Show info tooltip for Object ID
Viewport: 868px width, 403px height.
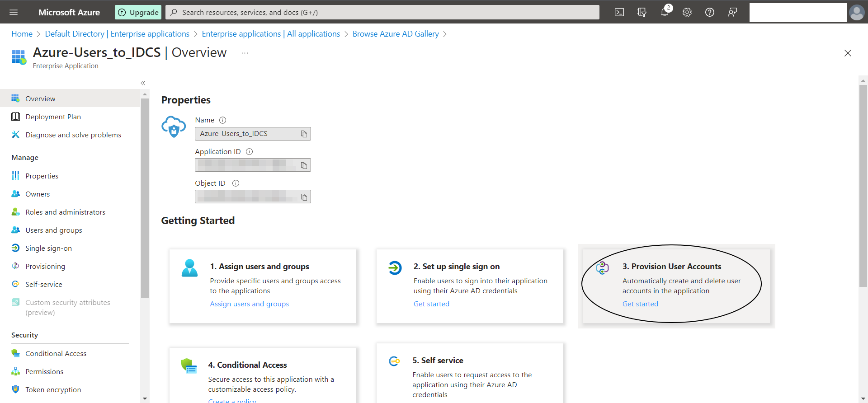pyautogui.click(x=236, y=183)
